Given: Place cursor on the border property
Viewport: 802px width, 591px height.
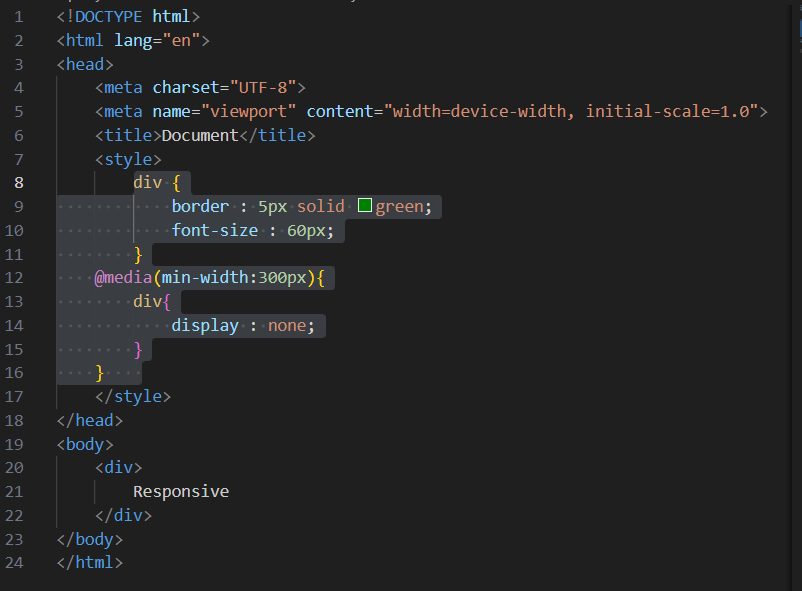Looking at the screenshot, I should (199, 206).
